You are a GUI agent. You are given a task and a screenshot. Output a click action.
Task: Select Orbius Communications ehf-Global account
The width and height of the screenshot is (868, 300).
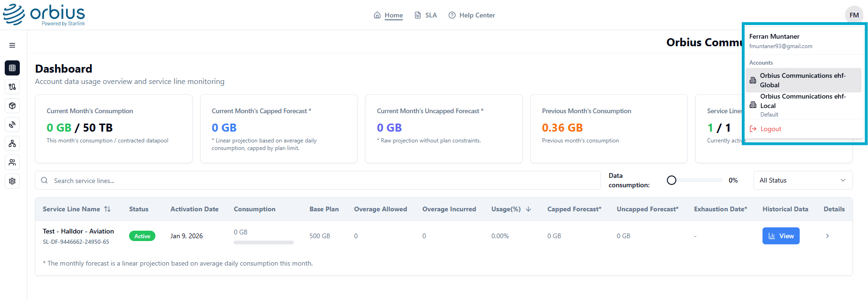803,80
